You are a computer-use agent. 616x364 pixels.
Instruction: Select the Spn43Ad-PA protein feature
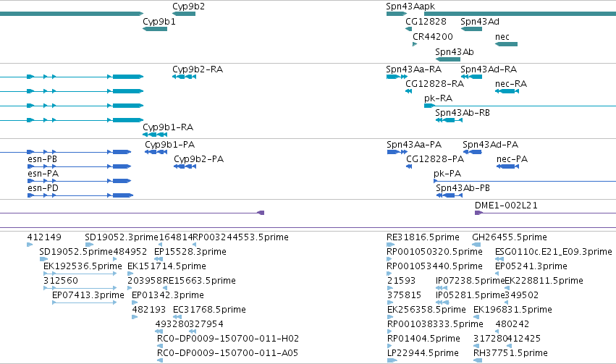coord(472,152)
